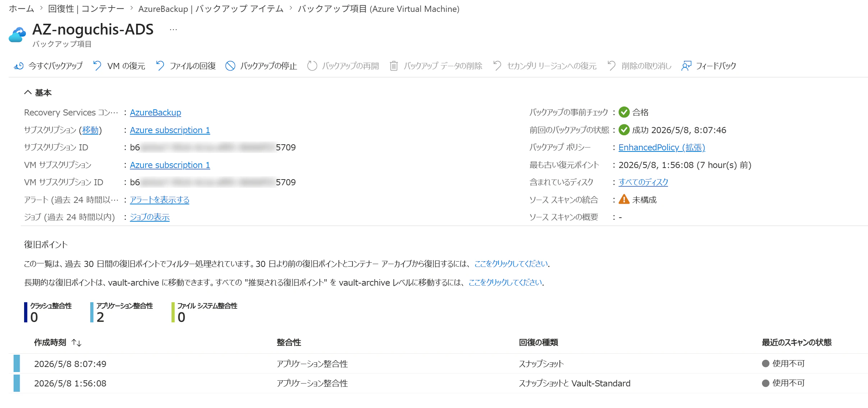Open Azure subscription 1 link for VM サブスクリプション

pyautogui.click(x=170, y=165)
